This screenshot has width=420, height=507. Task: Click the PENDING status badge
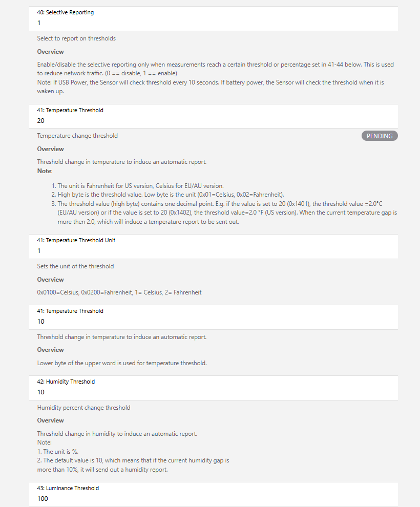(x=380, y=136)
